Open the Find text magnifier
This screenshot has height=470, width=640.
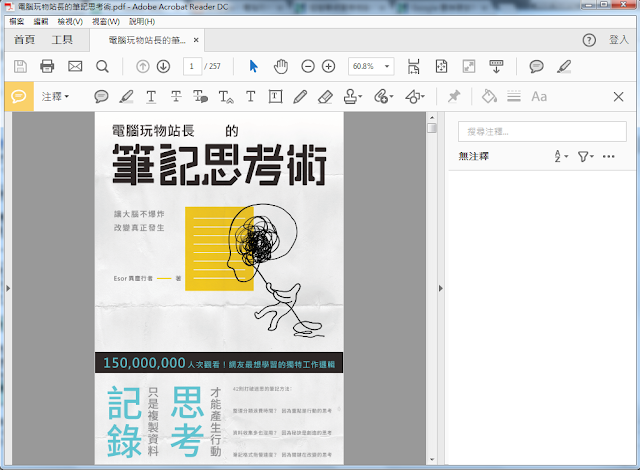tap(102, 66)
